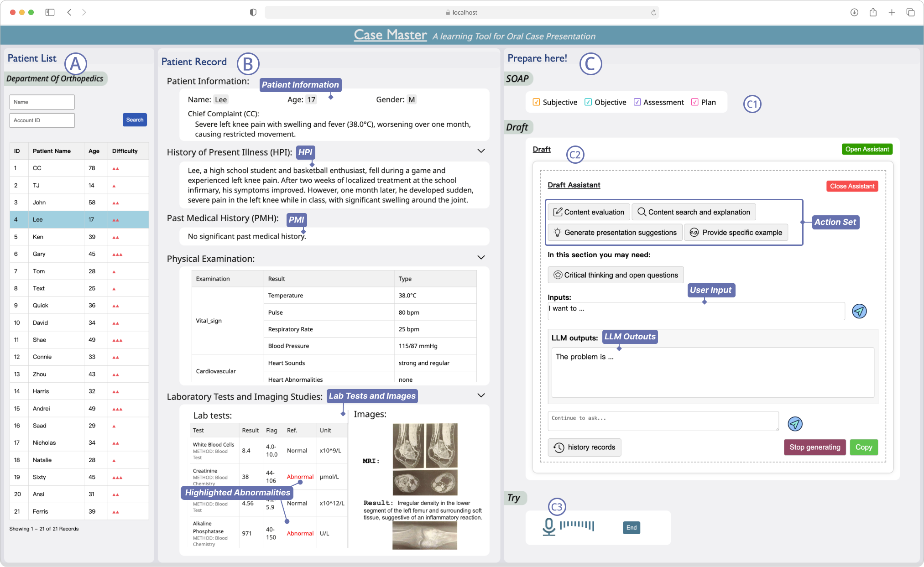Viewport: 924px width, 567px height.
Task: Collapse the History of Present Illness section
Action: tap(481, 151)
